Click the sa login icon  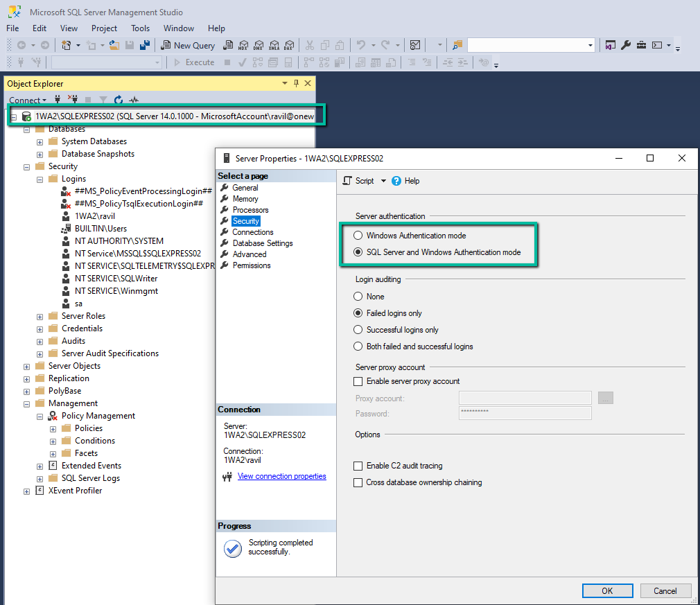point(66,304)
